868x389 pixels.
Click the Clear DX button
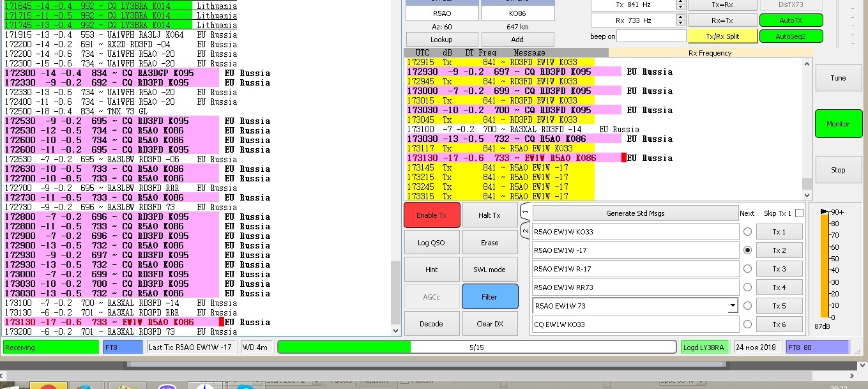tap(489, 324)
